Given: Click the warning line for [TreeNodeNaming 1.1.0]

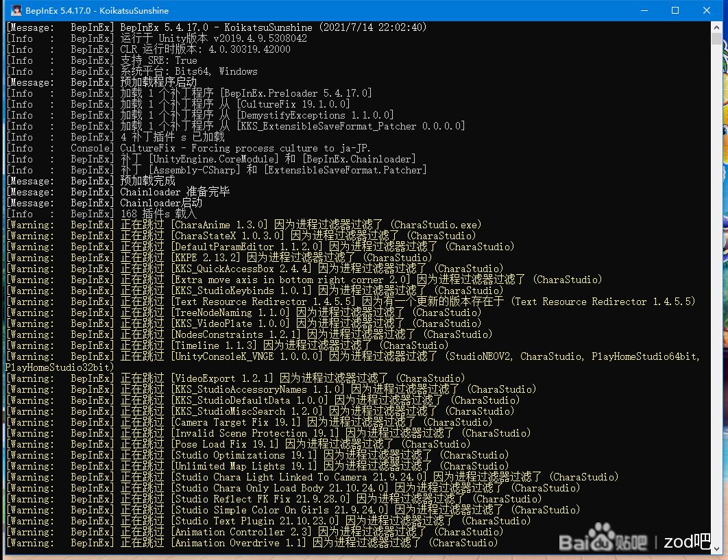Looking at the screenshot, I should pos(244,313).
